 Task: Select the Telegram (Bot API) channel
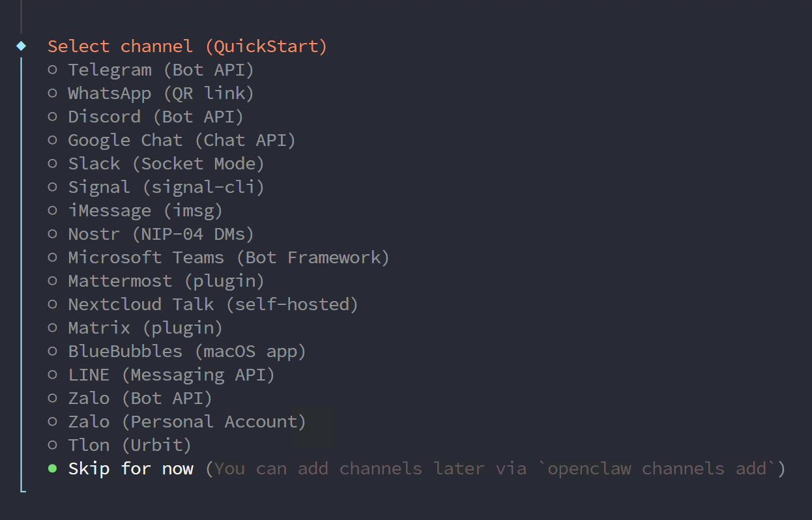click(160, 69)
